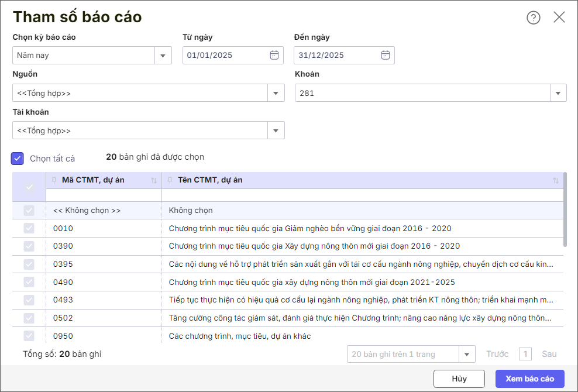Image resolution: width=578 pixels, height=392 pixels.
Task: Toggle the Chọn tất cả checkbox
Action: pos(18,159)
